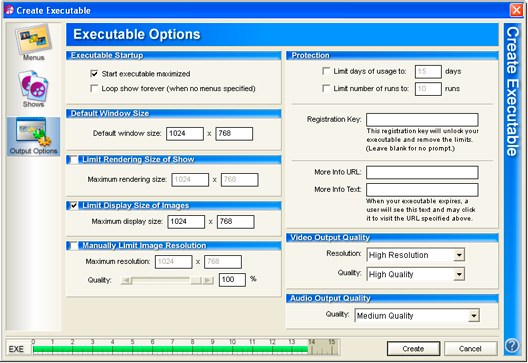Close the Create Executable dialog

516,10
